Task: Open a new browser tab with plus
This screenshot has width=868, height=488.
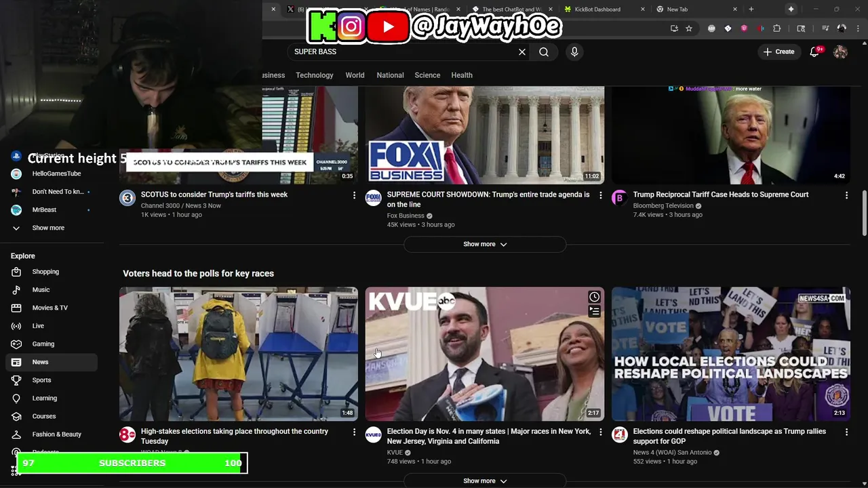Action: (x=751, y=9)
